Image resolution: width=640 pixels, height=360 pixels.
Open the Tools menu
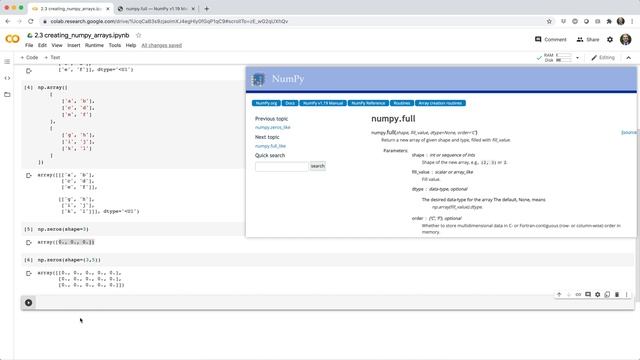(115, 45)
